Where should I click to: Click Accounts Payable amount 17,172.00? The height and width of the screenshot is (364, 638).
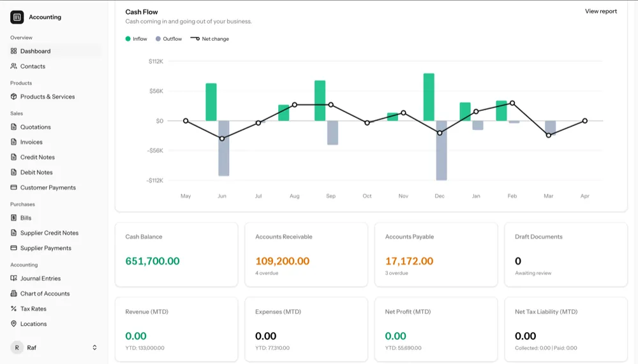(x=409, y=261)
